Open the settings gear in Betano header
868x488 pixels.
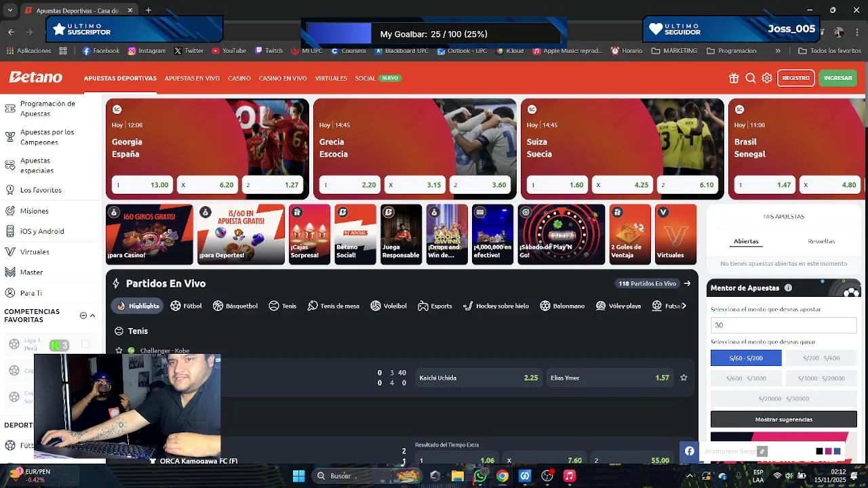click(767, 78)
